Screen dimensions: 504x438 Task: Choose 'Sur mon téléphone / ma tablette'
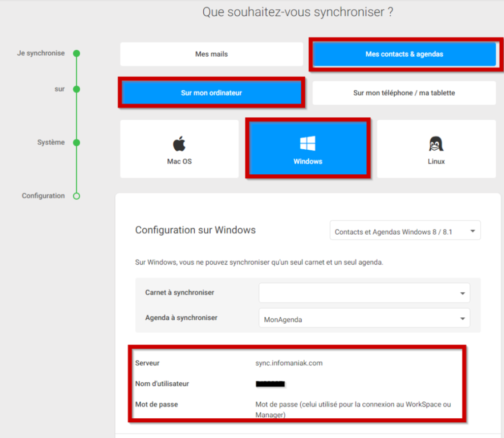404,93
